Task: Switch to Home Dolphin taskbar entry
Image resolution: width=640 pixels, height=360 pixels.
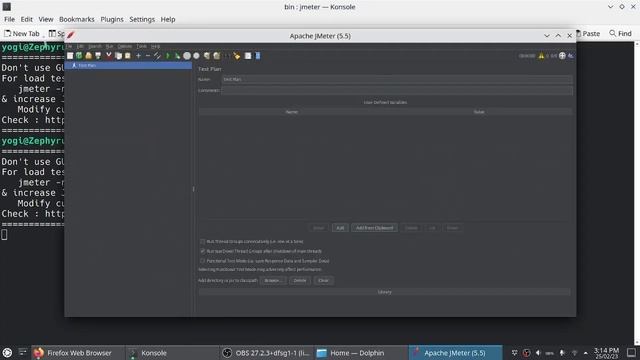Action: pos(361,353)
